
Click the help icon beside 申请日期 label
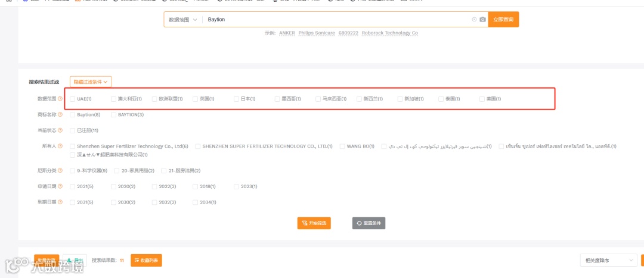[x=60, y=186]
